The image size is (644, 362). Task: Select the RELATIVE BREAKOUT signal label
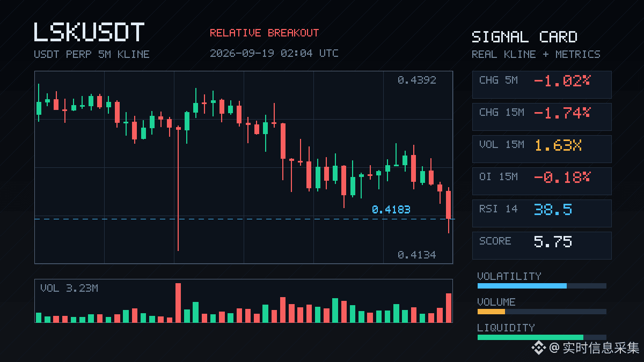coord(264,33)
